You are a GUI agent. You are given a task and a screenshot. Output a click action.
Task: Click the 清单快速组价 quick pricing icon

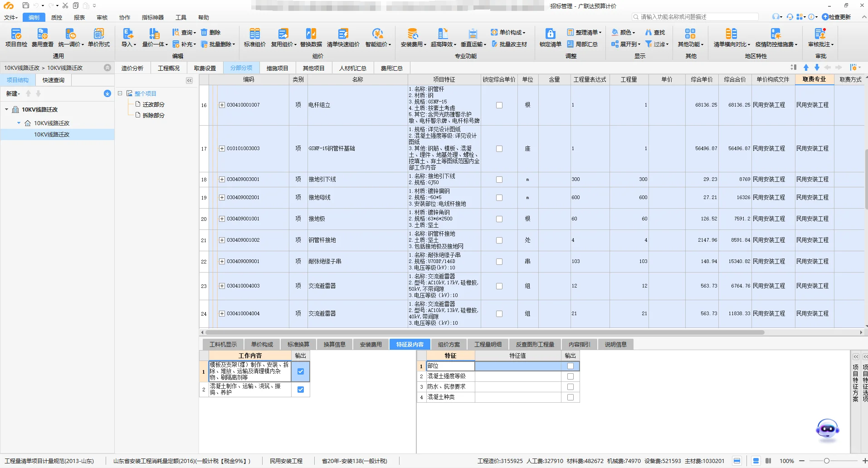343,37
